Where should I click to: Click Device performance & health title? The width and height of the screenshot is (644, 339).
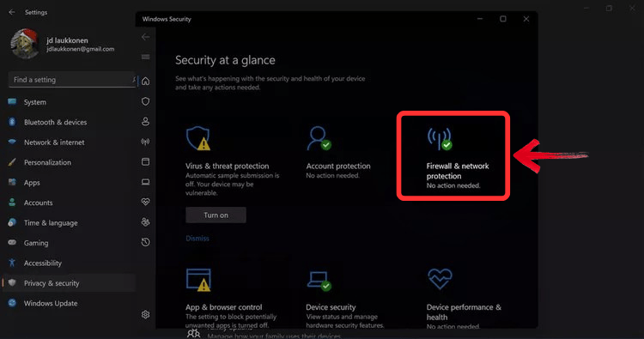464,312
